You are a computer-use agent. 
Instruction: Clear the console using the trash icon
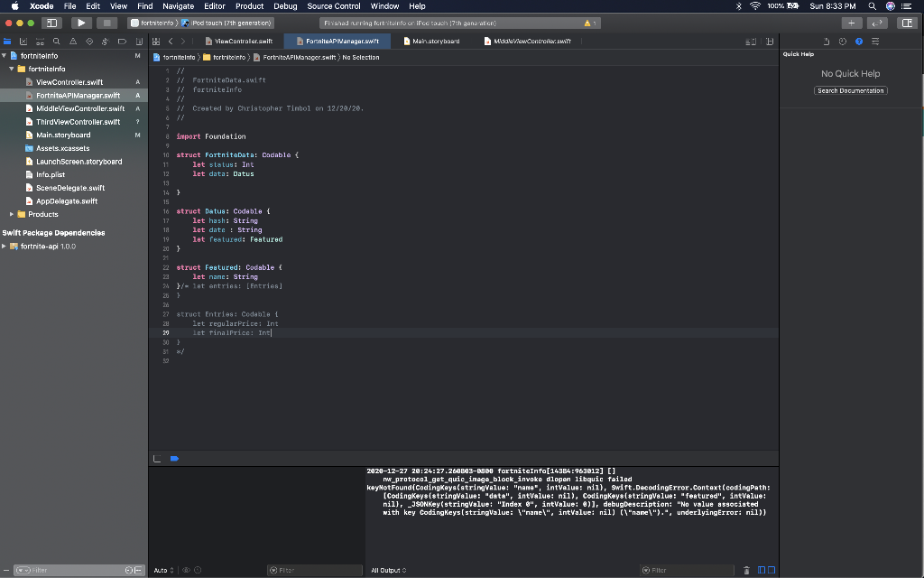click(x=746, y=571)
